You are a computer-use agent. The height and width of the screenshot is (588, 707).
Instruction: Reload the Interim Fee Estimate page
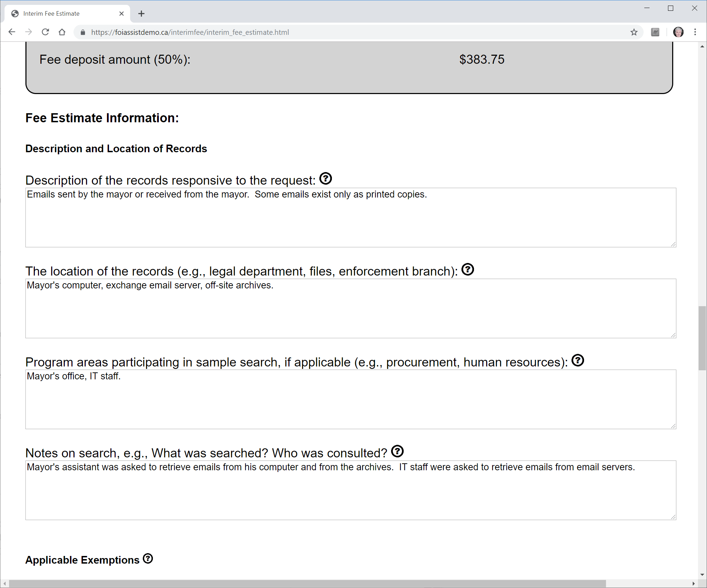pyautogui.click(x=45, y=32)
